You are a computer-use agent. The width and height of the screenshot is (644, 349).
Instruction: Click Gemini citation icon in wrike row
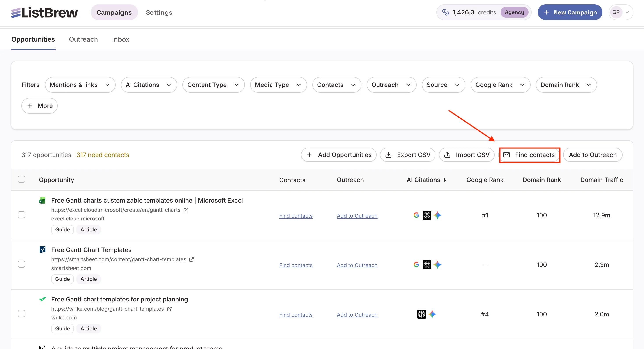pyautogui.click(x=432, y=314)
